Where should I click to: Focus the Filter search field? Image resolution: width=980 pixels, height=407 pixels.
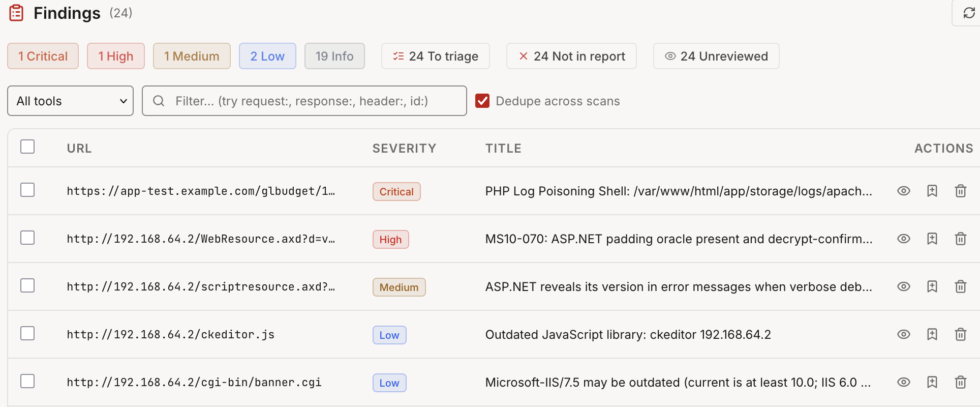(x=304, y=101)
